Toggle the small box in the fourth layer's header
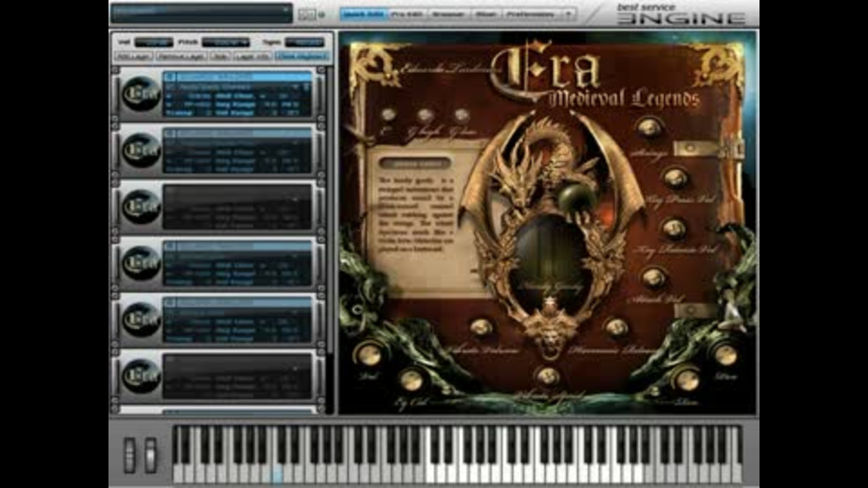The image size is (868, 488). click(170, 246)
